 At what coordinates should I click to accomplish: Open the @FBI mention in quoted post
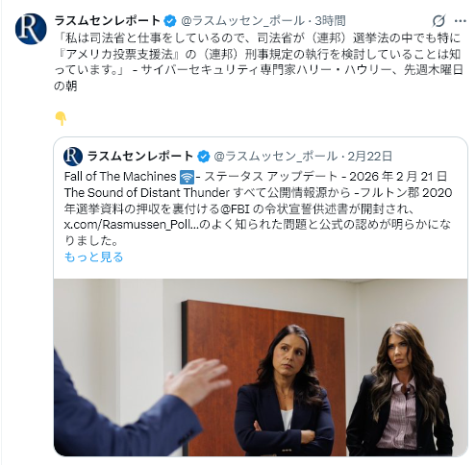[x=236, y=208]
